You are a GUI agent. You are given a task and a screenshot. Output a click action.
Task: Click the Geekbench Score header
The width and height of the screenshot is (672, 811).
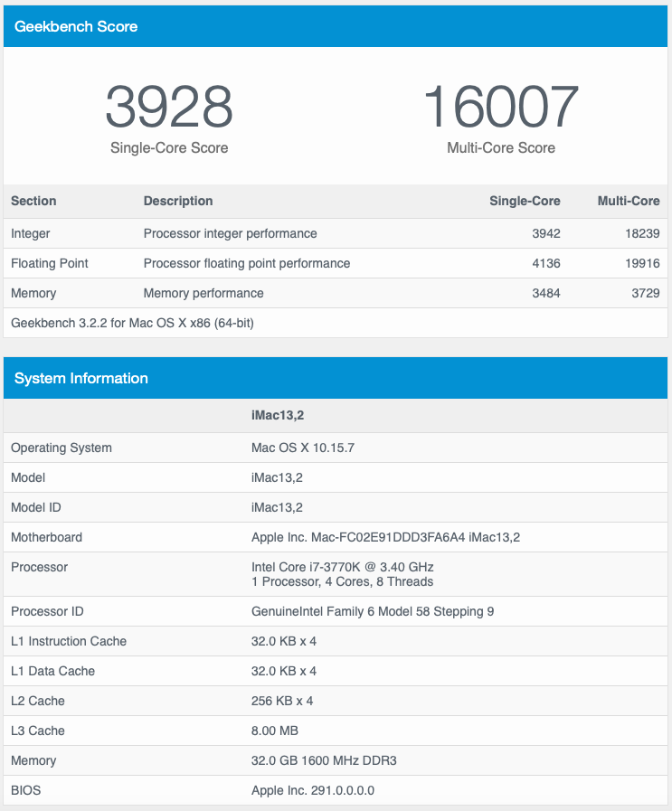(x=336, y=26)
